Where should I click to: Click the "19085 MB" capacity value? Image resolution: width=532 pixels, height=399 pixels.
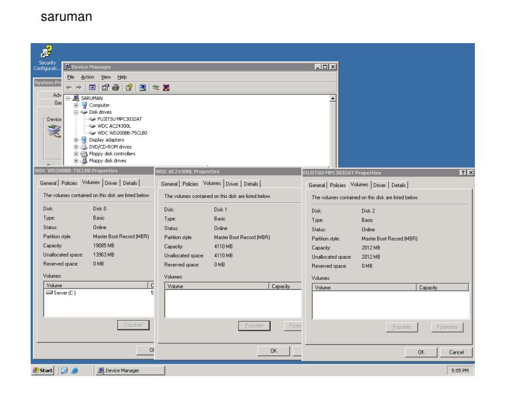pos(103,246)
